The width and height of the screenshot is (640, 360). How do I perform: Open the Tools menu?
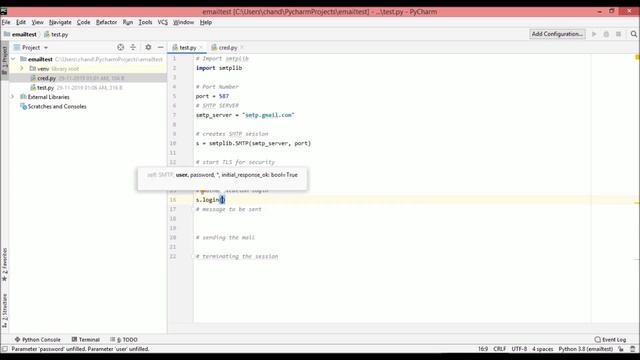pyautogui.click(x=145, y=22)
